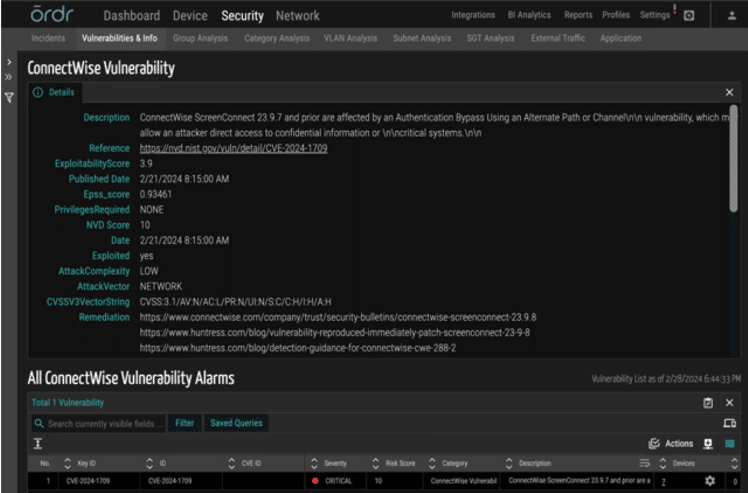Click the search currently visible fields box
This screenshot has height=493, width=748.
point(98,424)
